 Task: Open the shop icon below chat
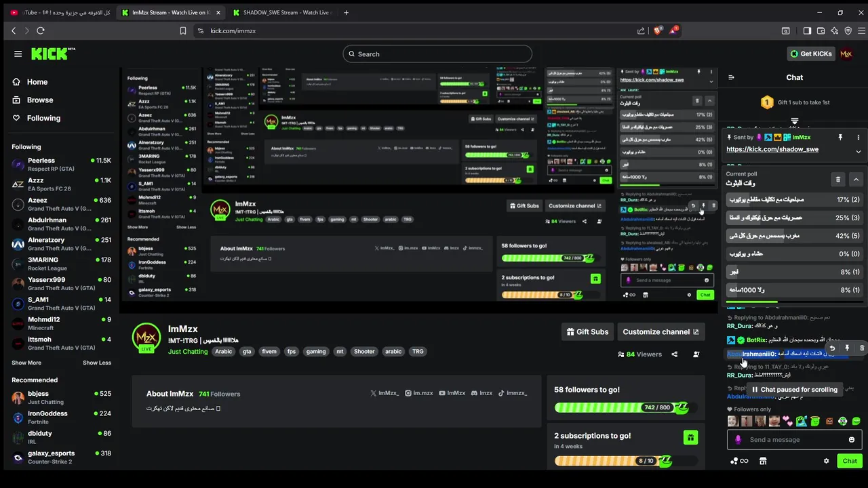[763, 461]
